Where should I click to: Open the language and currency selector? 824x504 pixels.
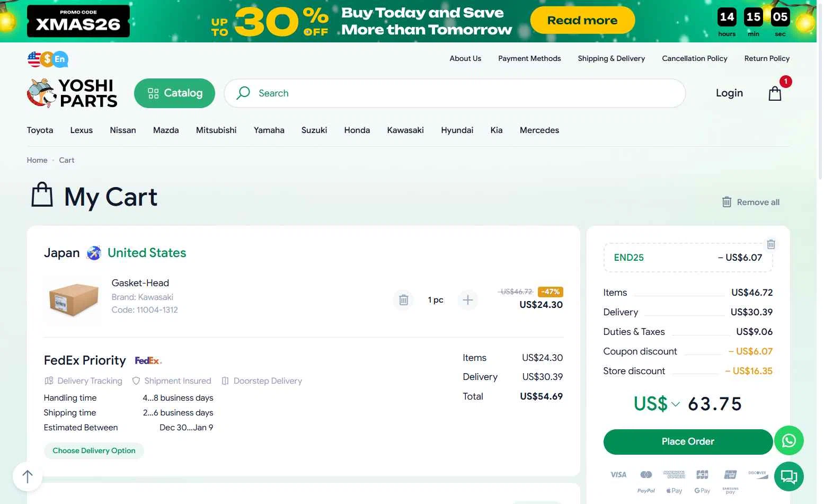[x=48, y=59]
